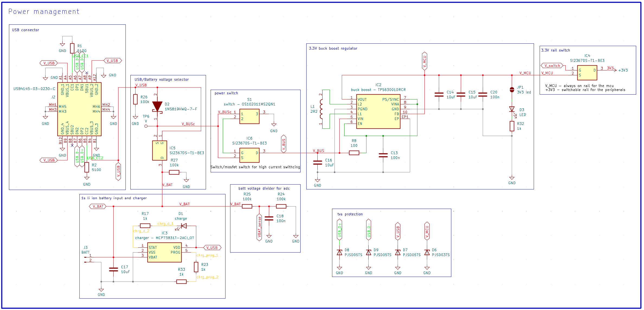644x310 pixels.
Task: Select the D8 PJSD05TS TVS diode
Action: [x=339, y=252]
